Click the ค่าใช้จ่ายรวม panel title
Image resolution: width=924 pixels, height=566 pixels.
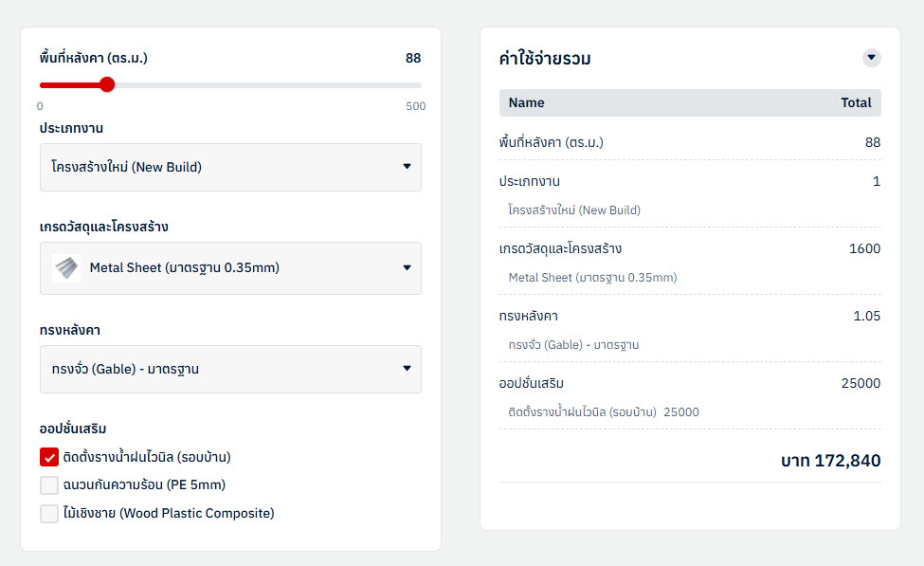[x=545, y=59]
